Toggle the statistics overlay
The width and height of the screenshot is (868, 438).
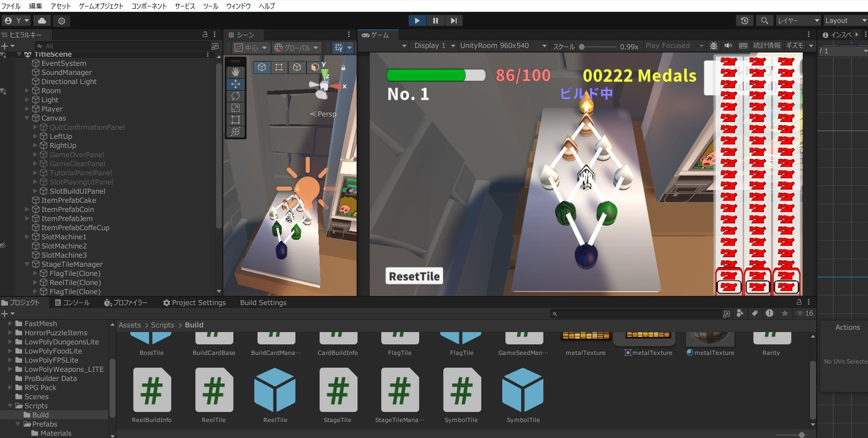click(x=767, y=46)
